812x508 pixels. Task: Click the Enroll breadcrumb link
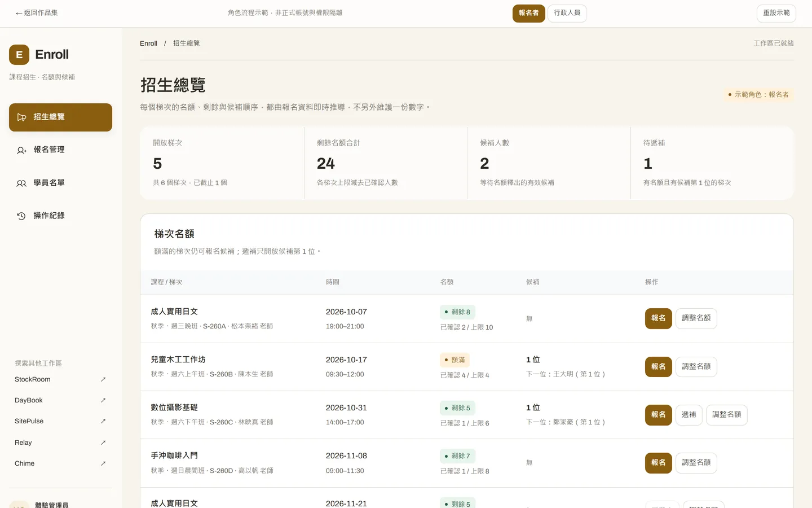[148, 43]
